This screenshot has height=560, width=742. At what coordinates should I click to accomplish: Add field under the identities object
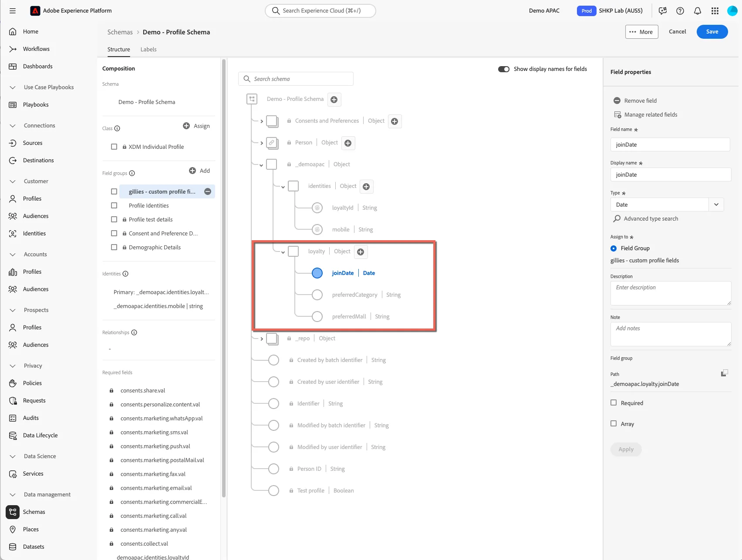(366, 187)
